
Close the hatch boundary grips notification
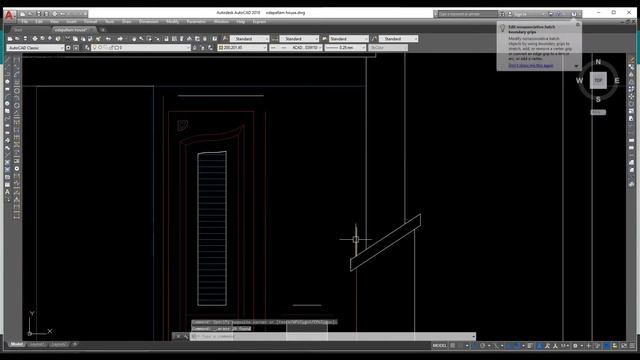578,24
